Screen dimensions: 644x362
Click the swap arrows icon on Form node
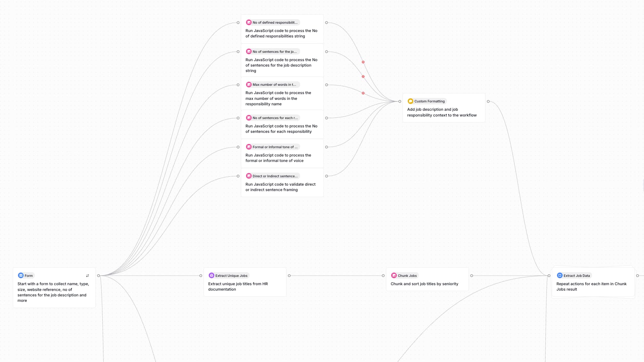(88, 276)
